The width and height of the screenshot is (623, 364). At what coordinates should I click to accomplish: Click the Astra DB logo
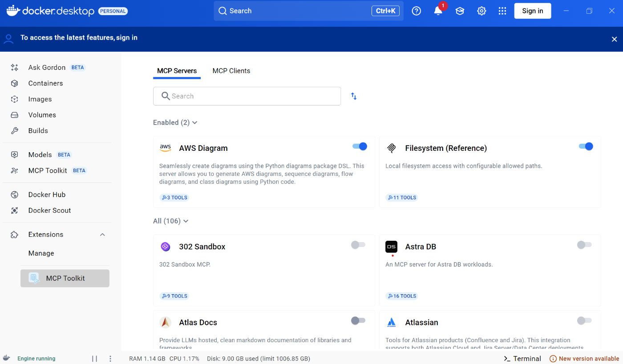[x=391, y=247]
